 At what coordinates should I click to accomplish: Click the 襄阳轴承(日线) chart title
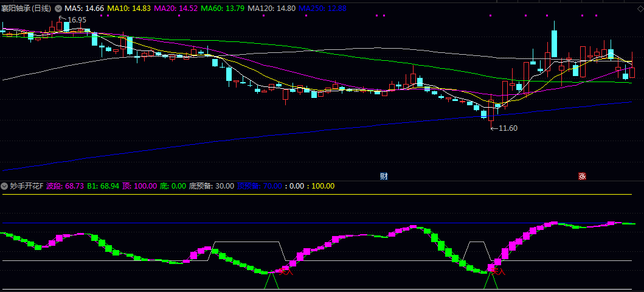coord(27,8)
